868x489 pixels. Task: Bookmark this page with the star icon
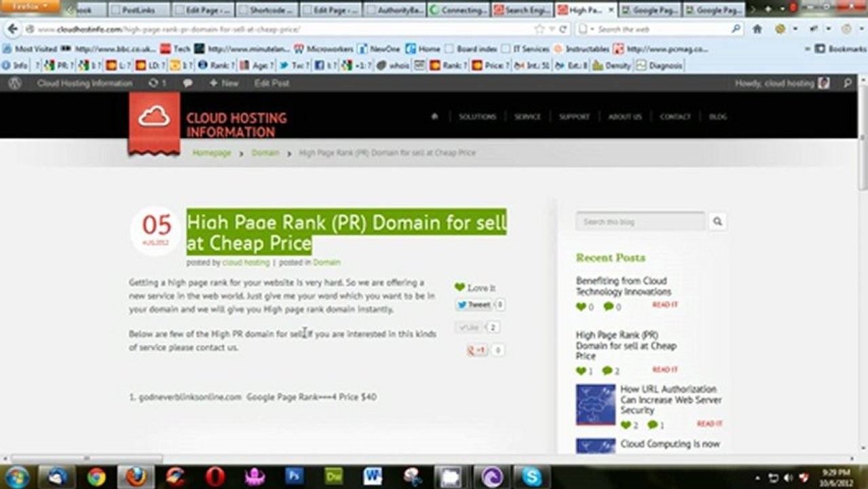[540, 29]
